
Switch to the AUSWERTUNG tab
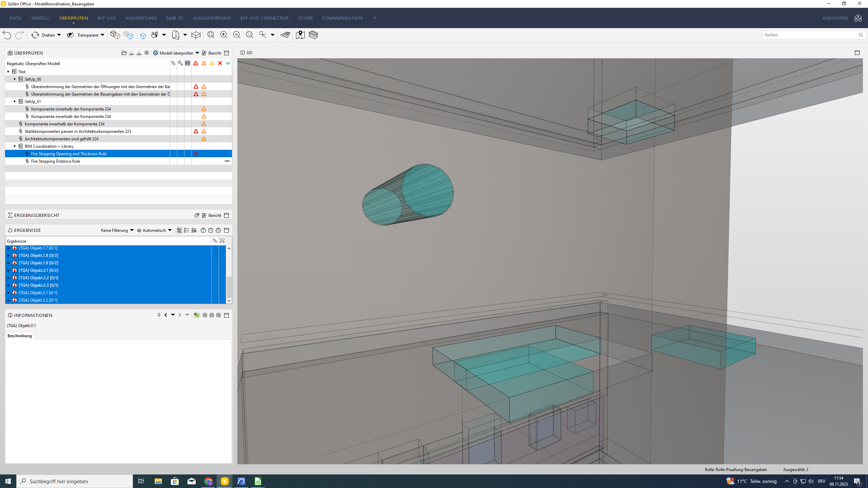coord(141,18)
